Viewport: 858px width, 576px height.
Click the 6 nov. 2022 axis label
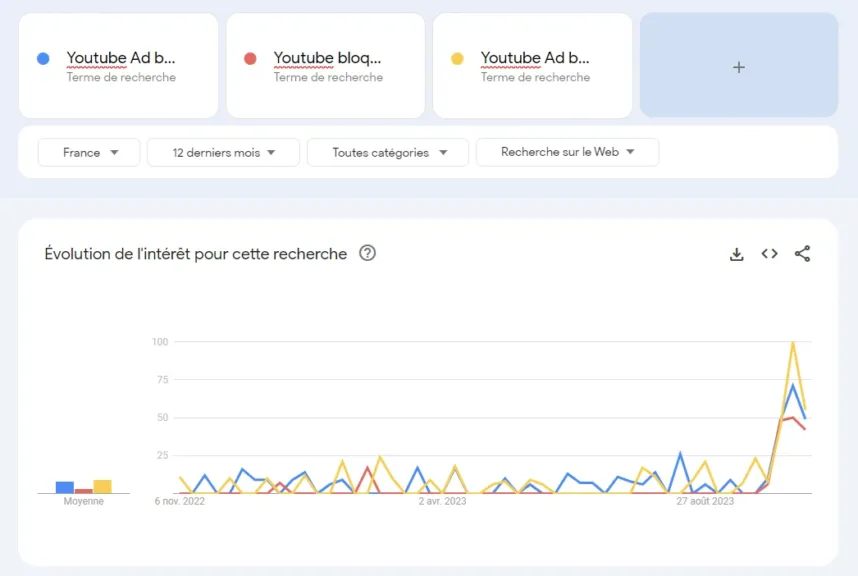tap(179, 501)
